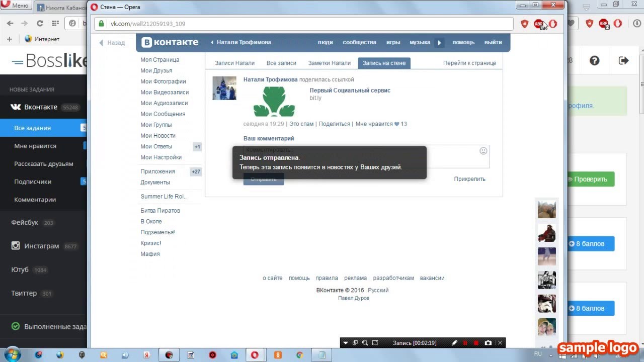Expand the recorder toolbar dropdown arrow
Screen dimensions: 644x362
coord(346,343)
